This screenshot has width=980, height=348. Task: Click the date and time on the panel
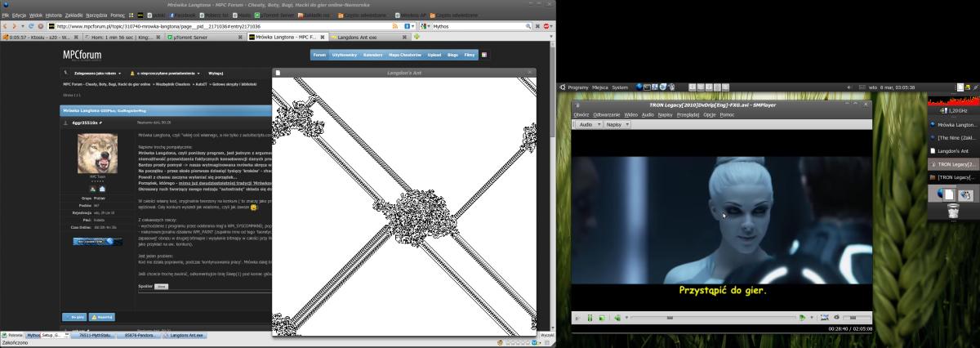click(892, 87)
